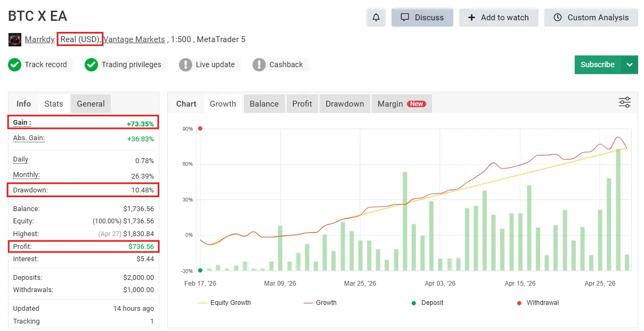Viewport: 644px width, 331px height.
Task: Toggle Withdrawal markers in chart legend
Action: (x=537, y=303)
